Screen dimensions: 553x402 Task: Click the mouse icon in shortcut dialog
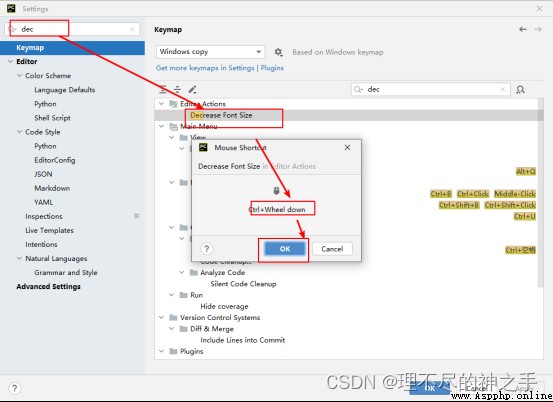tap(276, 191)
